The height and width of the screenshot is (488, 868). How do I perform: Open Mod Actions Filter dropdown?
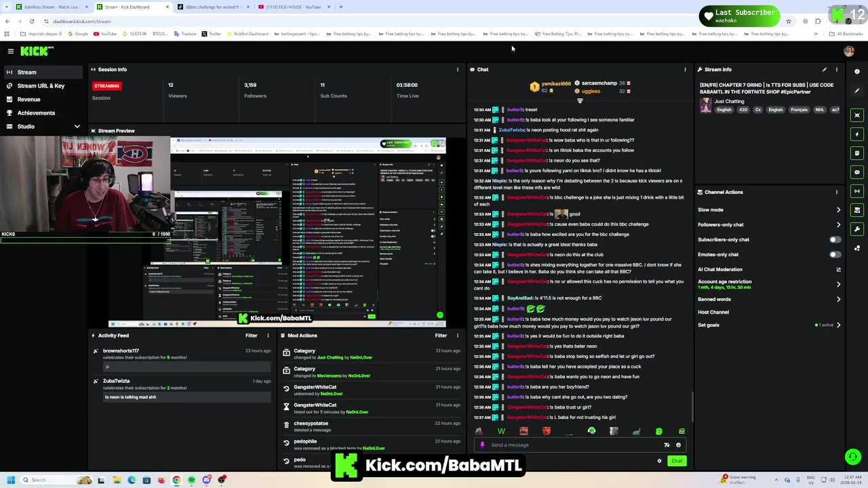pos(441,335)
